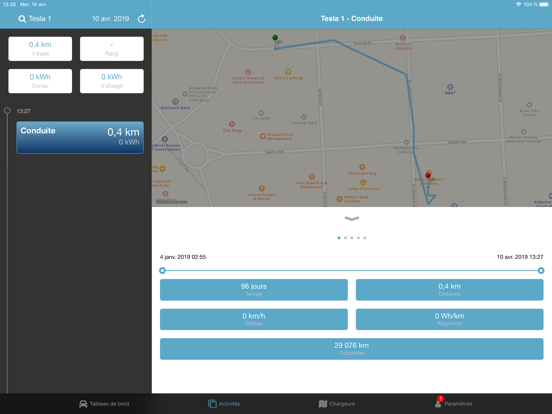Image resolution: width=552 pixels, height=414 pixels.
Task: Click the 4 janv. 2019 02:55 start date
Action: point(183,257)
